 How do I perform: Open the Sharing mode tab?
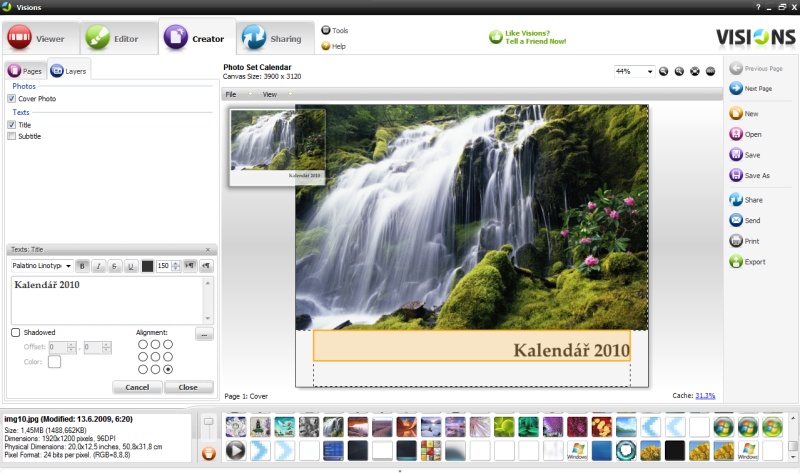click(275, 38)
